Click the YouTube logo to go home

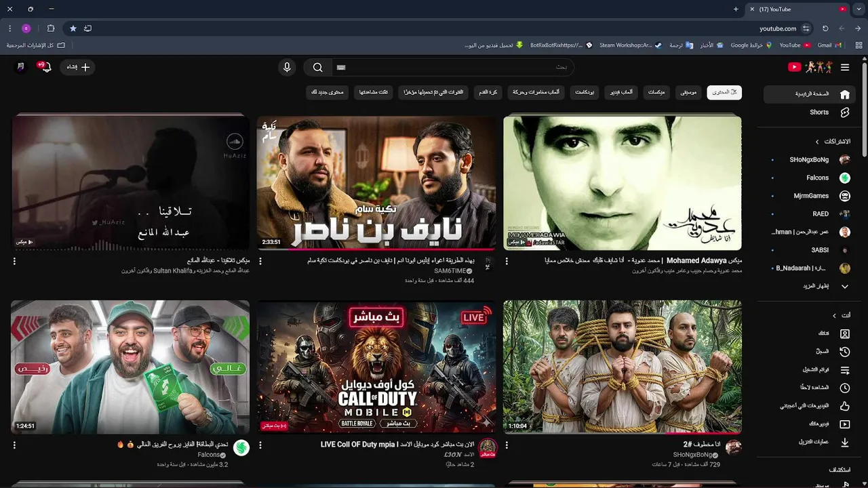[810, 67]
